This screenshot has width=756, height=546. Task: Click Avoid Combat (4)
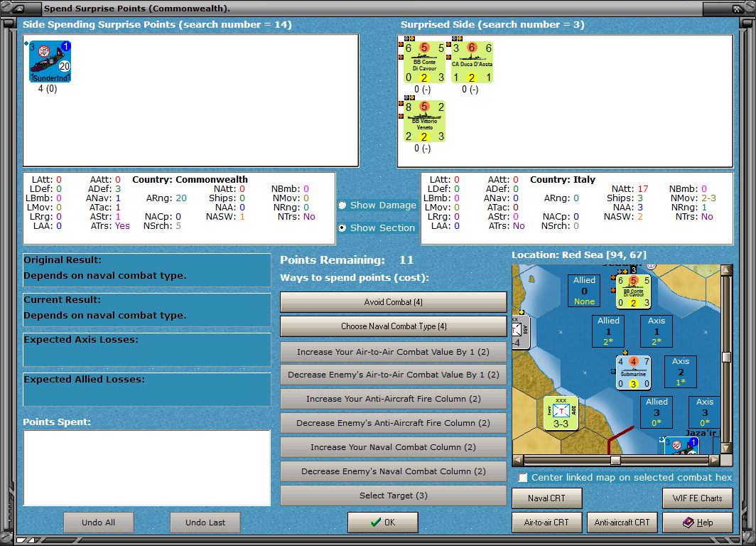click(394, 302)
